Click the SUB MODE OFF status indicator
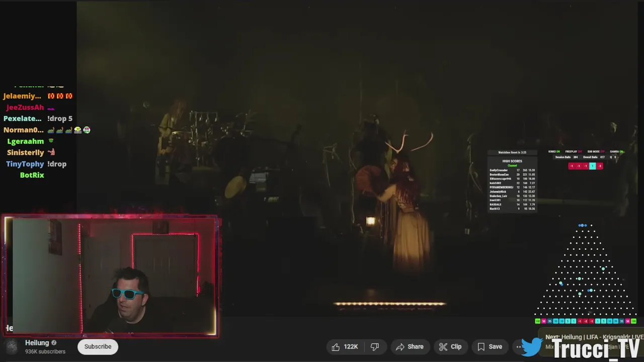This screenshot has width=644, height=362. [x=596, y=151]
